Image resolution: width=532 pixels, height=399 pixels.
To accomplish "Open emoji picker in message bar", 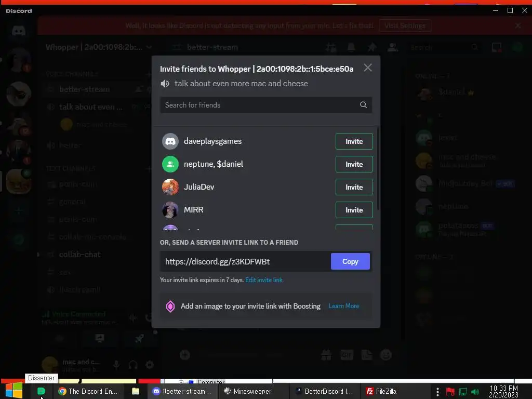I will [386, 355].
